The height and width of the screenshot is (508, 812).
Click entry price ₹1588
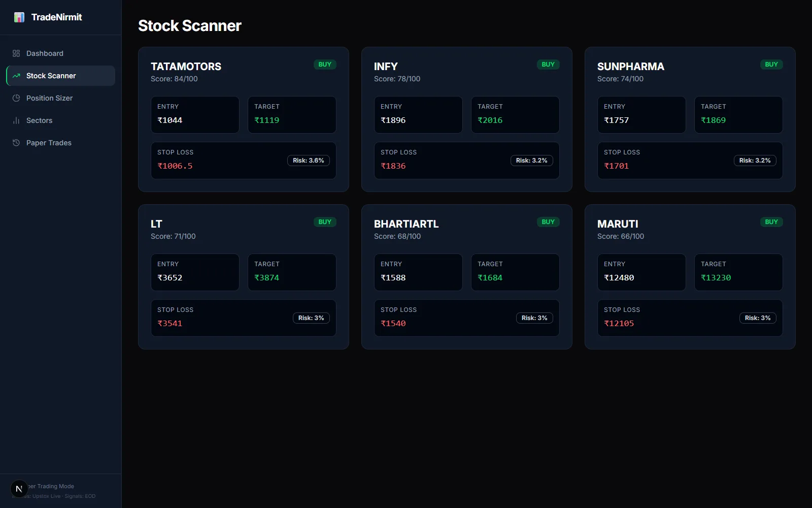[393, 278]
